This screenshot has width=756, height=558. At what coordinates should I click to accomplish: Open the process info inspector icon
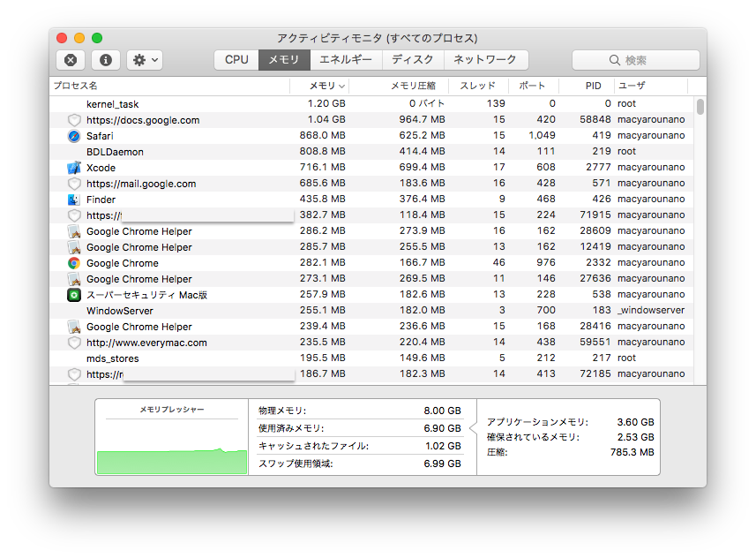(106, 60)
